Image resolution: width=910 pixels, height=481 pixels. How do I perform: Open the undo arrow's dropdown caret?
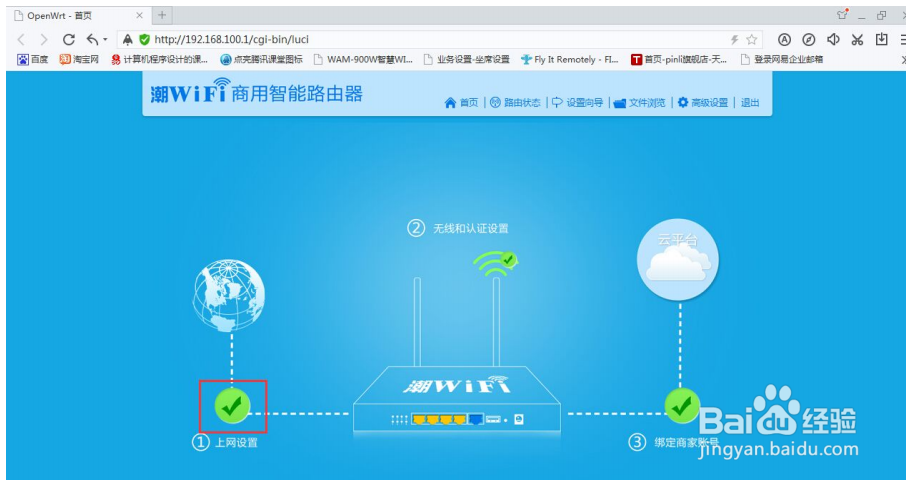tap(105, 40)
